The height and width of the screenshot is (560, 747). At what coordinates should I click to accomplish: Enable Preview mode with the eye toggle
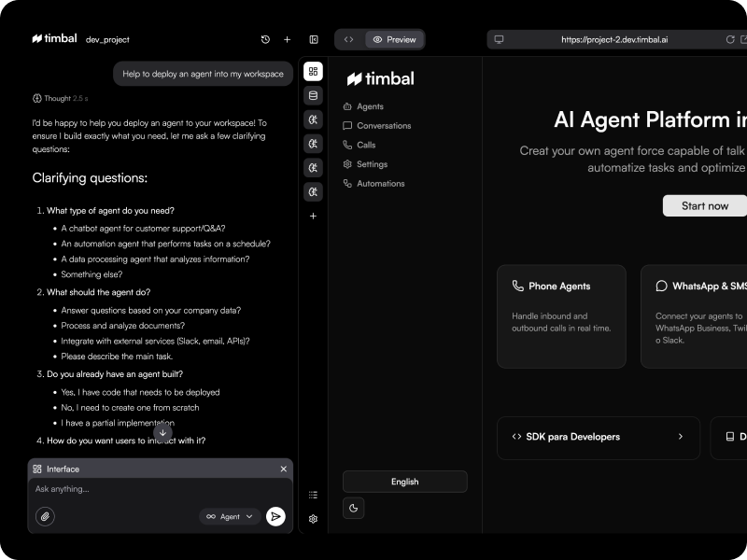click(393, 39)
